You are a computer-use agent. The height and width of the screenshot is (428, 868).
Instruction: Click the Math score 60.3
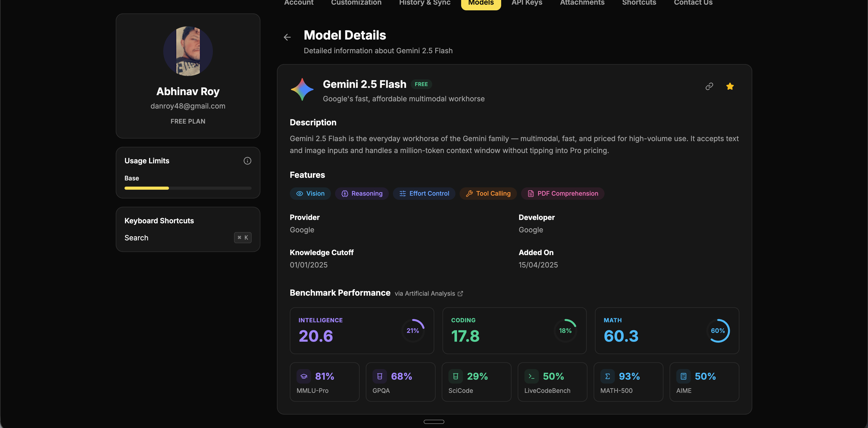coord(621,336)
